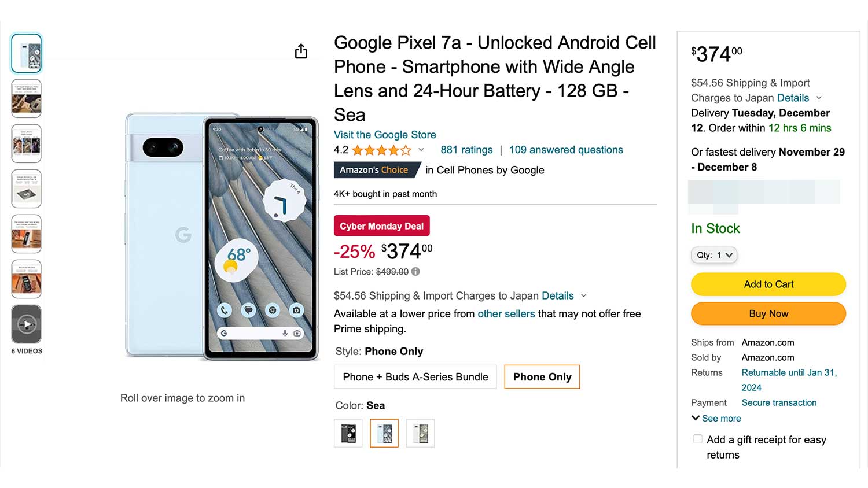This screenshot has width=868, height=488.
Task: Expand shipping Details in the buy box
Action: click(x=793, y=98)
